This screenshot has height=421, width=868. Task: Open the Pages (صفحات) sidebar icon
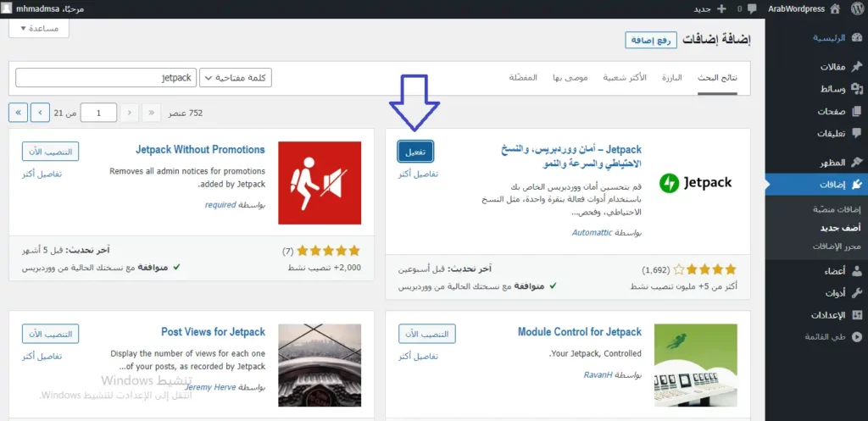click(856, 111)
